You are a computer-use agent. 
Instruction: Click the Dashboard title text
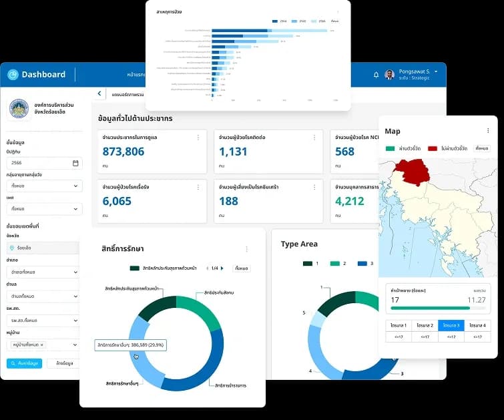coord(43,75)
